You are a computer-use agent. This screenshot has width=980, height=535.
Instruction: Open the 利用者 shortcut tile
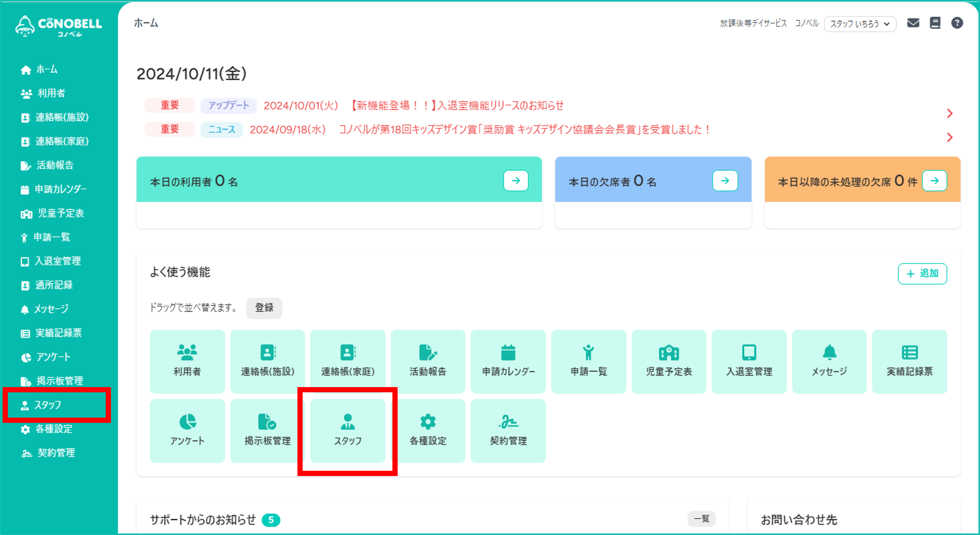tap(187, 362)
